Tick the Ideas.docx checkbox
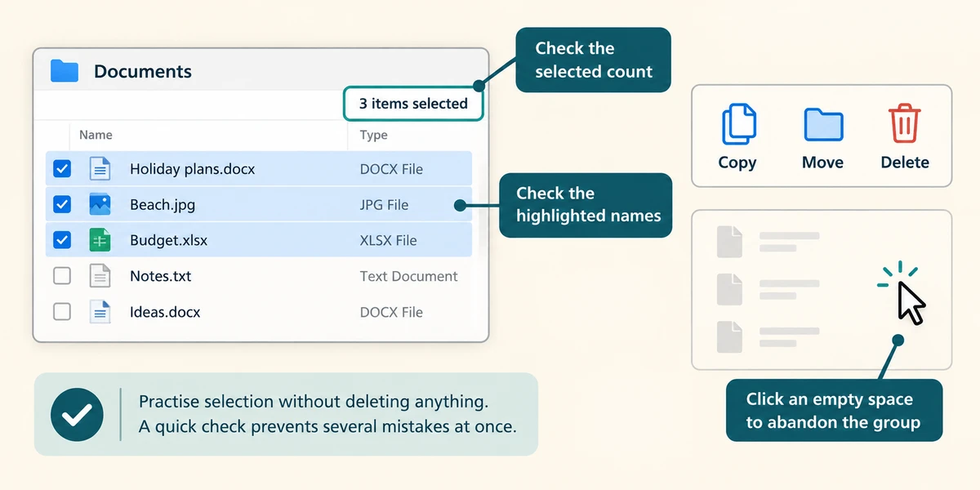 [x=62, y=312]
